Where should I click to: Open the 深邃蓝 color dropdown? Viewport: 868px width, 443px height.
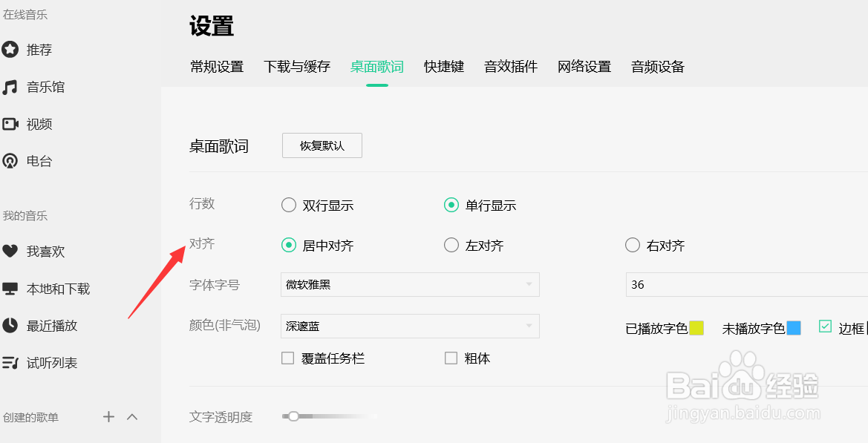click(x=409, y=326)
